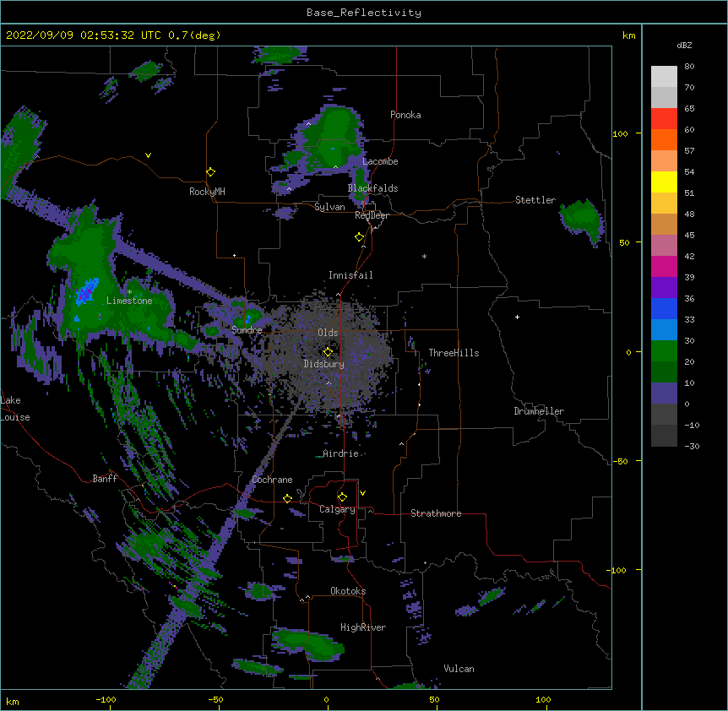
Task: Pick the mauve 42-45 dBZ legend band
Action: (664, 246)
